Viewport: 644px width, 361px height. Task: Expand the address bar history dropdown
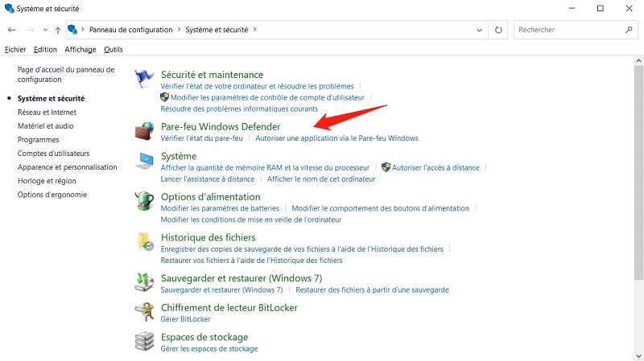click(x=479, y=30)
